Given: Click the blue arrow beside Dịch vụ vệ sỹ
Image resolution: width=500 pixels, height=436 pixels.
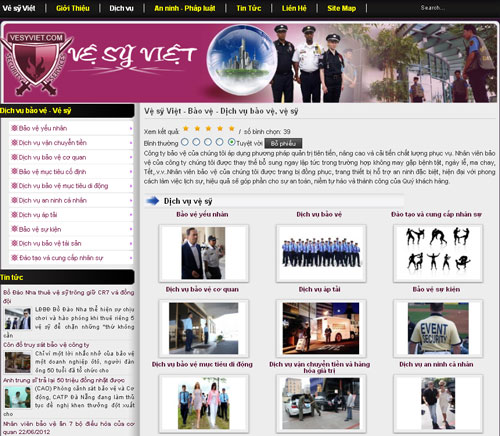Looking at the screenshot, I should pos(153,201).
